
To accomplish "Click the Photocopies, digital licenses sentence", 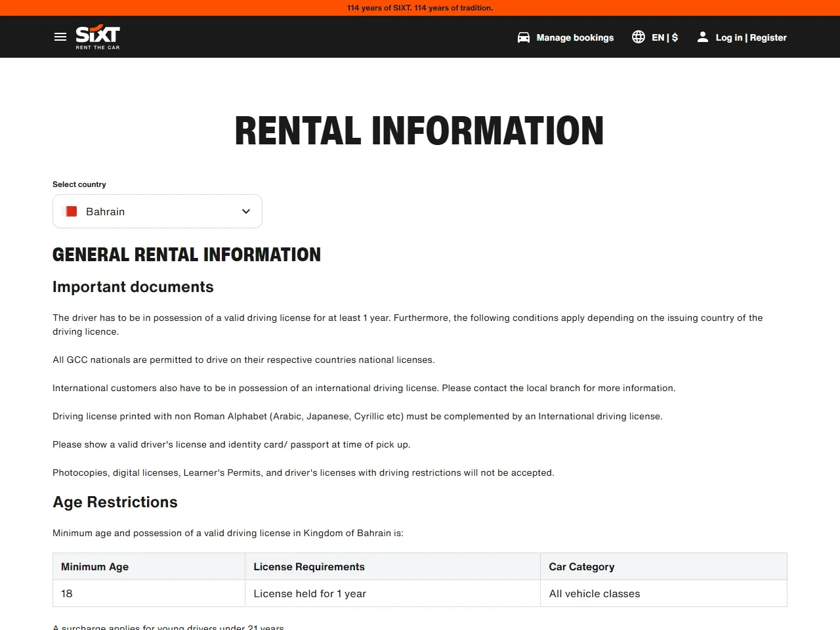I will pos(303,472).
